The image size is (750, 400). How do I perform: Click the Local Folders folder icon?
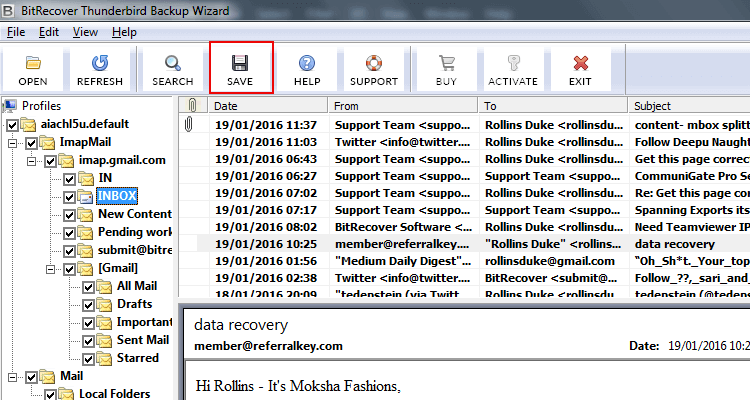tap(66, 394)
